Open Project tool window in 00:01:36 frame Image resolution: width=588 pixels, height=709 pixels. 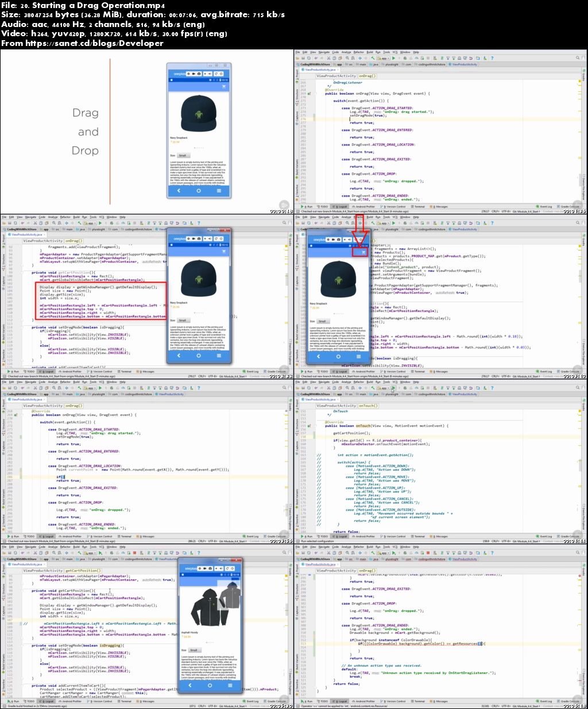point(297,75)
